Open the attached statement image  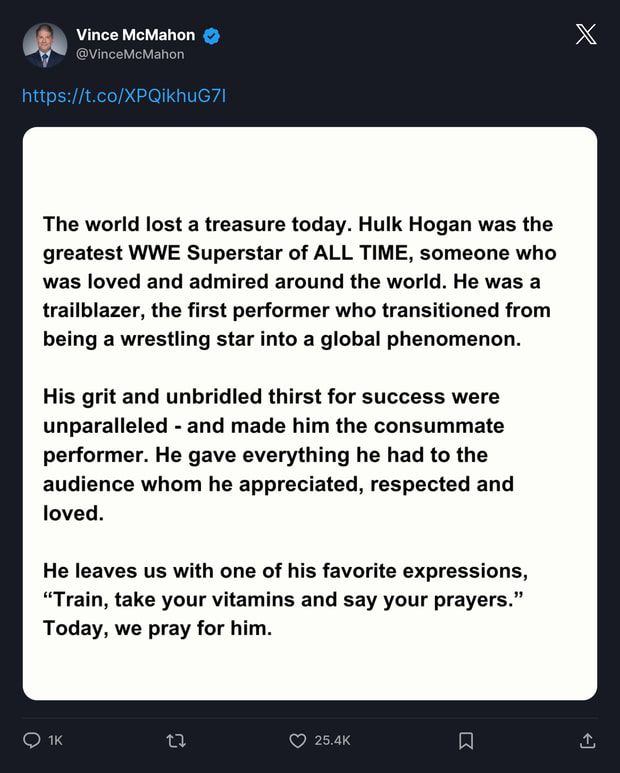pyautogui.click(x=310, y=414)
